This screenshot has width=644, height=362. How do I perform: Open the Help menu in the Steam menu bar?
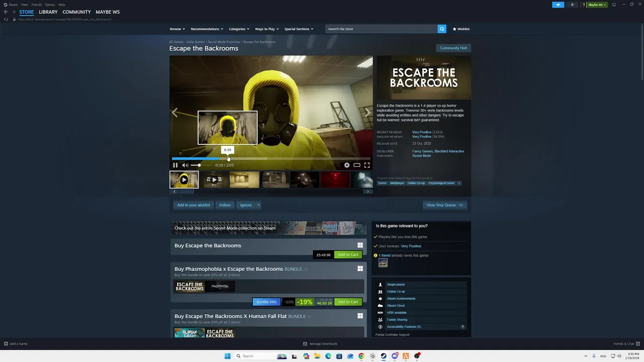pos(61,5)
